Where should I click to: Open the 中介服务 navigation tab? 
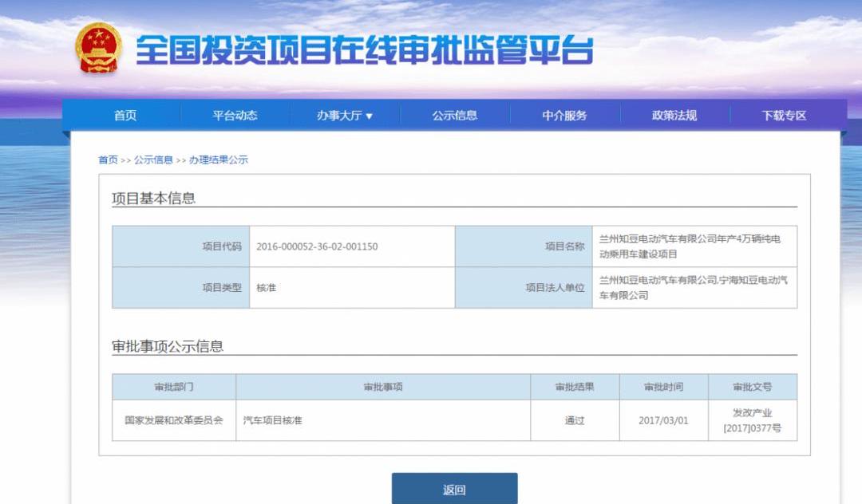click(564, 116)
